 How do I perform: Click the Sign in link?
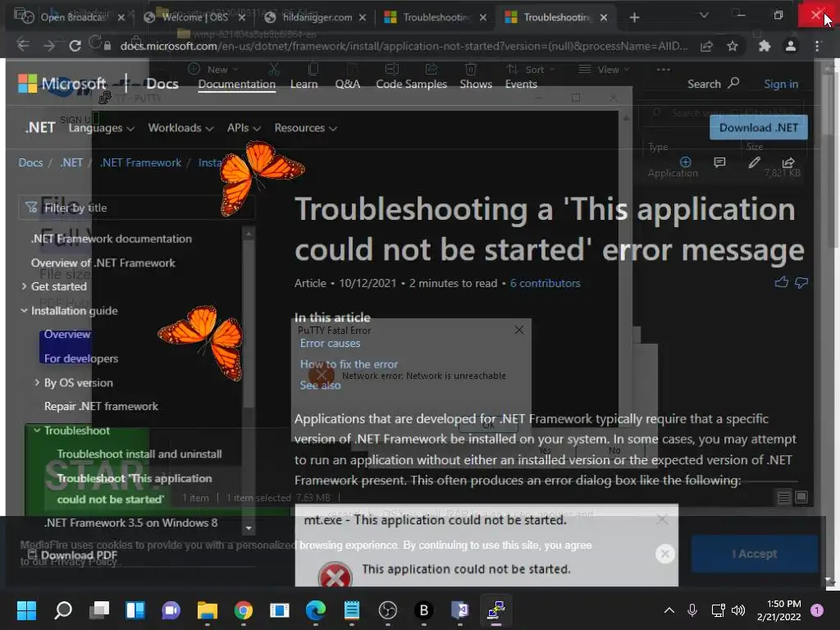(781, 84)
